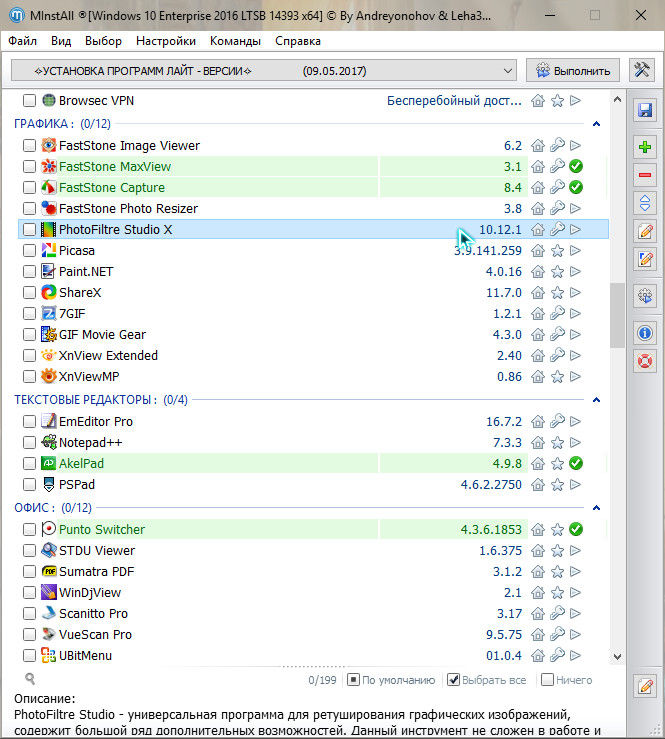Select the 7GIF row
Screen dimensions: 665x739
(313, 313)
